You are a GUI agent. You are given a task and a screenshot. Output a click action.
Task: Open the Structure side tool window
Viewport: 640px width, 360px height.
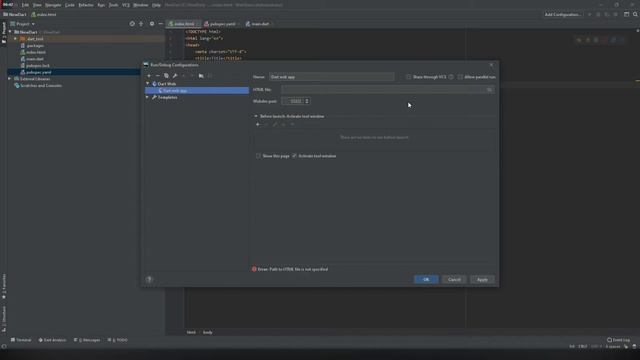(4, 319)
